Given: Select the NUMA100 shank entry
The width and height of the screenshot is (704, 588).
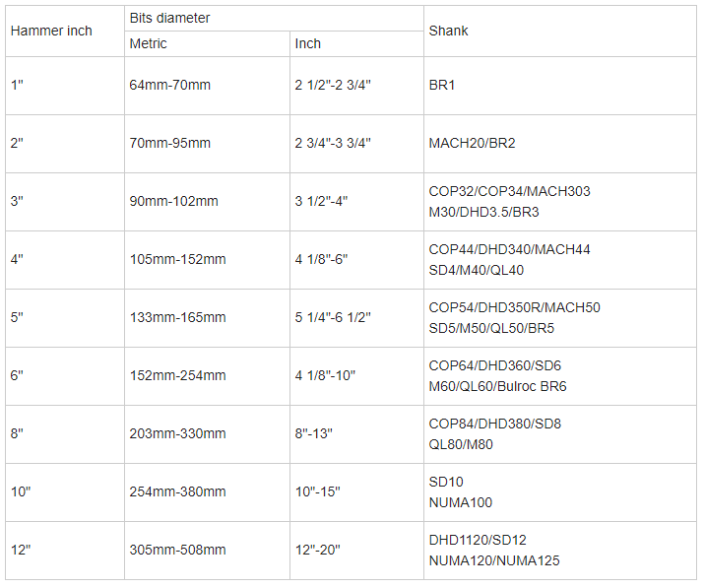Looking at the screenshot, I should pyautogui.click(x=460, y=502).
